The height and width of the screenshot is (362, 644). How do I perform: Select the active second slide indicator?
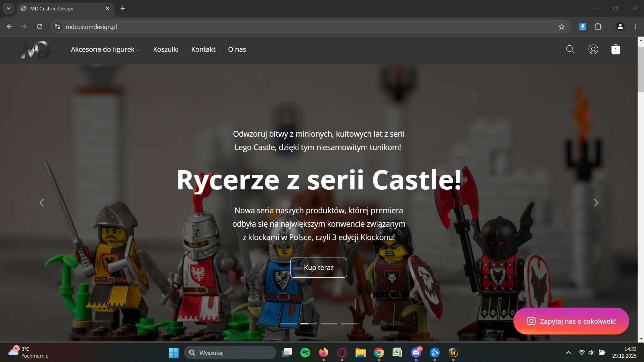[309, 324]
